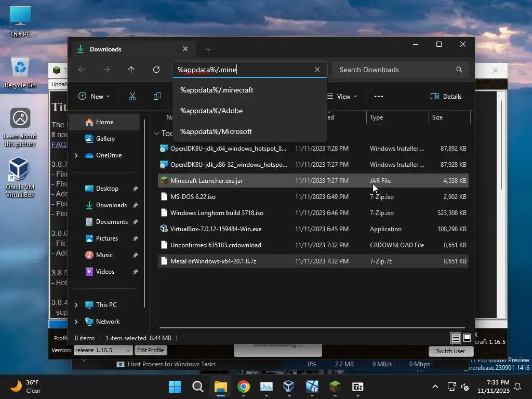This screenshot has width=532, height=399.
Task: Choose %appdata%/Microsoft suggestion
Action: [250, 131]
